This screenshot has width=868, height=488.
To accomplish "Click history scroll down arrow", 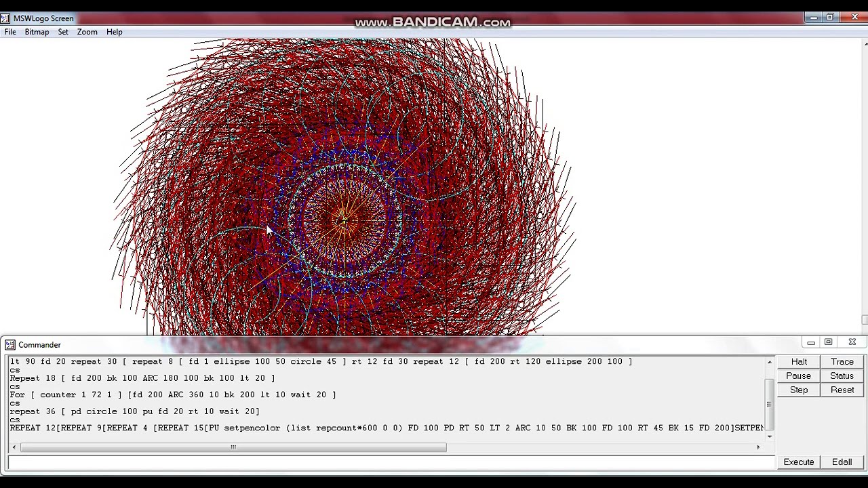I will coord(769,436).
